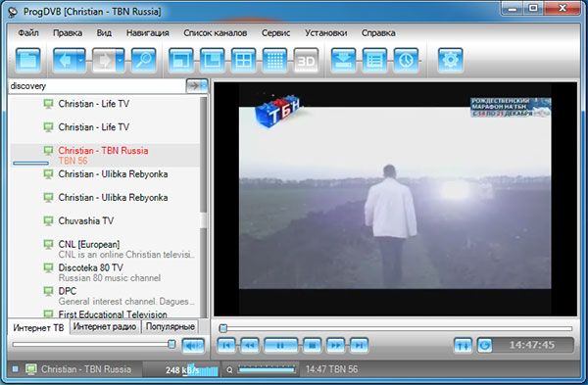Open the Справка menu
Image resolution: width=588 pixels, height=385 pixels.
378,33
